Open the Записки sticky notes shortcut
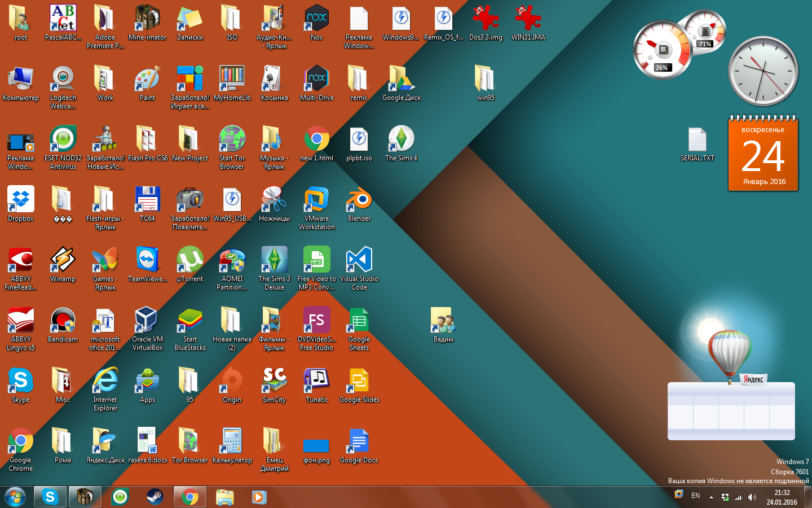Viewport: 812px width, 508px height. click(190, 23)
